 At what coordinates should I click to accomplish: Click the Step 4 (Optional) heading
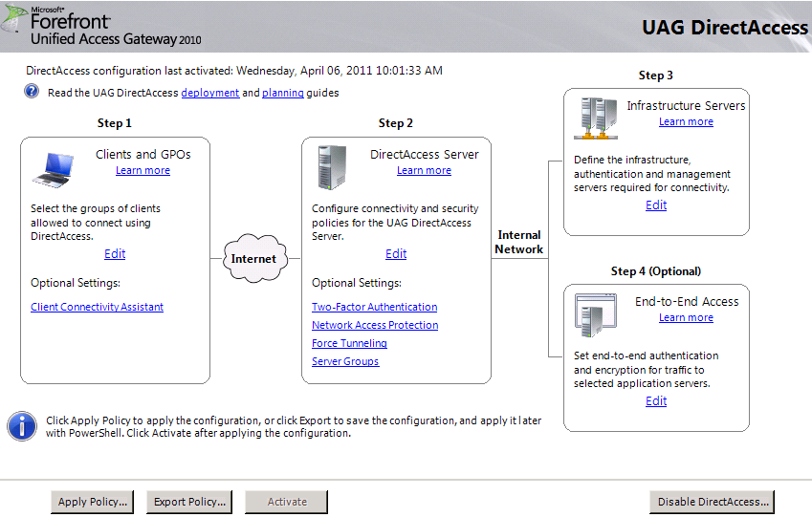[656, 271]
